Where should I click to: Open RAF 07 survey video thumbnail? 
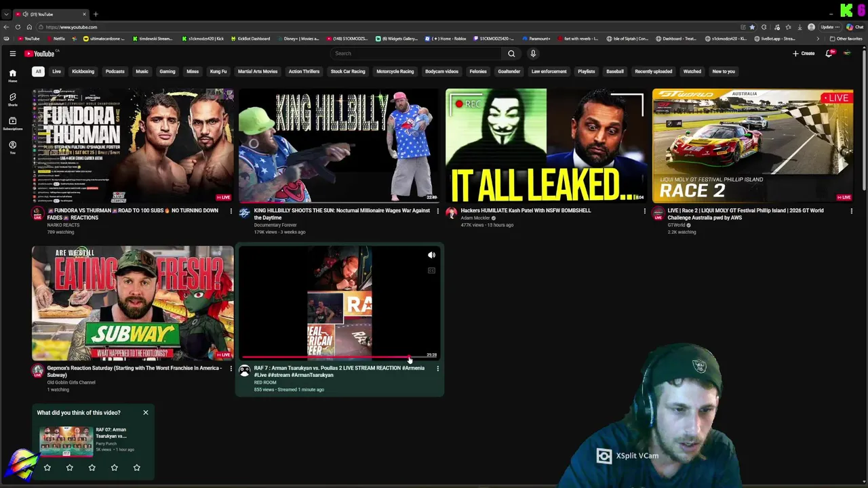point(66,441)
